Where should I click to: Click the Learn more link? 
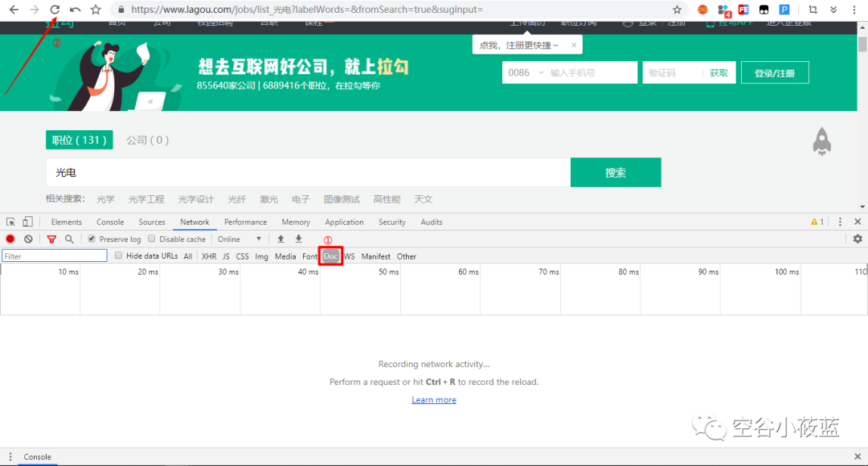click(x=434, y=399)
